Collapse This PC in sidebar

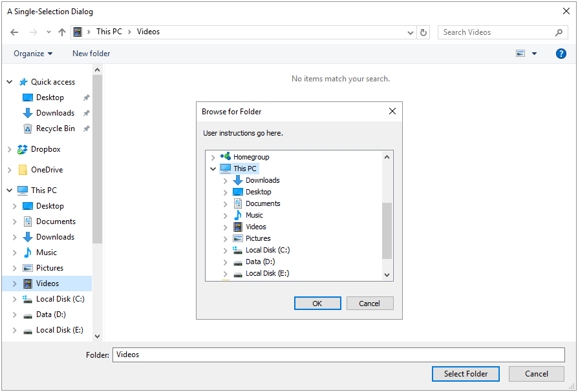point(10,191)
